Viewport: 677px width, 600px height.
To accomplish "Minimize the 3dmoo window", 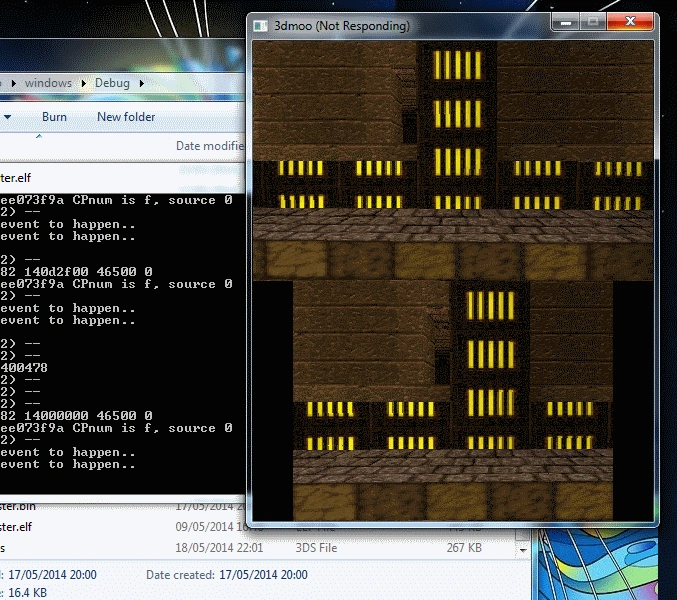I will [566, 22].
